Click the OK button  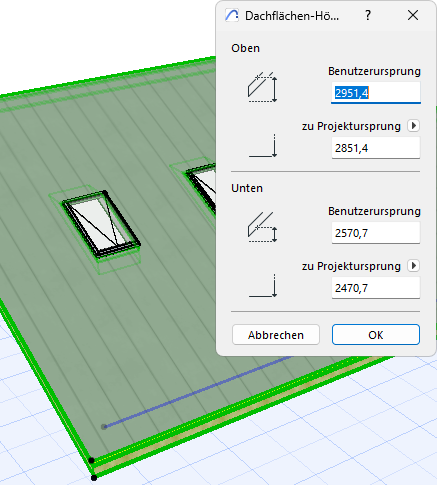tap(376, 335)
